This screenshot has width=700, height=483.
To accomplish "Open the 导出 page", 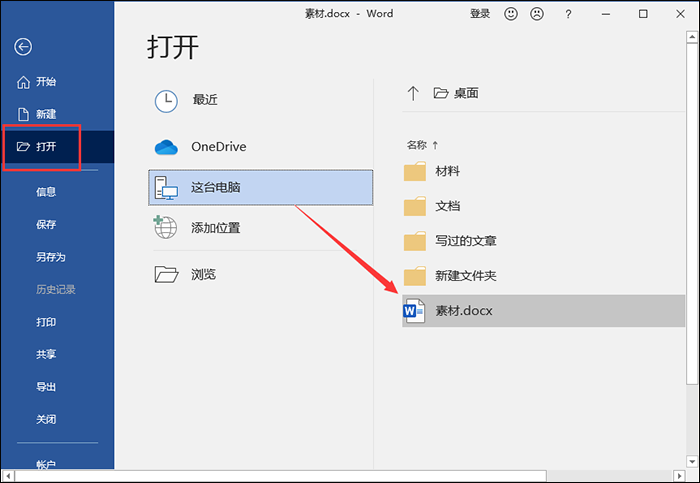I will click(x=46, y=387).
